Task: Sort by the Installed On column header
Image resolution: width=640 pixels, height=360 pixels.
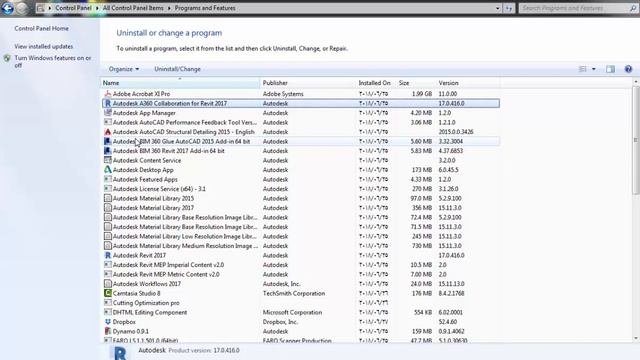Action: 375,83
